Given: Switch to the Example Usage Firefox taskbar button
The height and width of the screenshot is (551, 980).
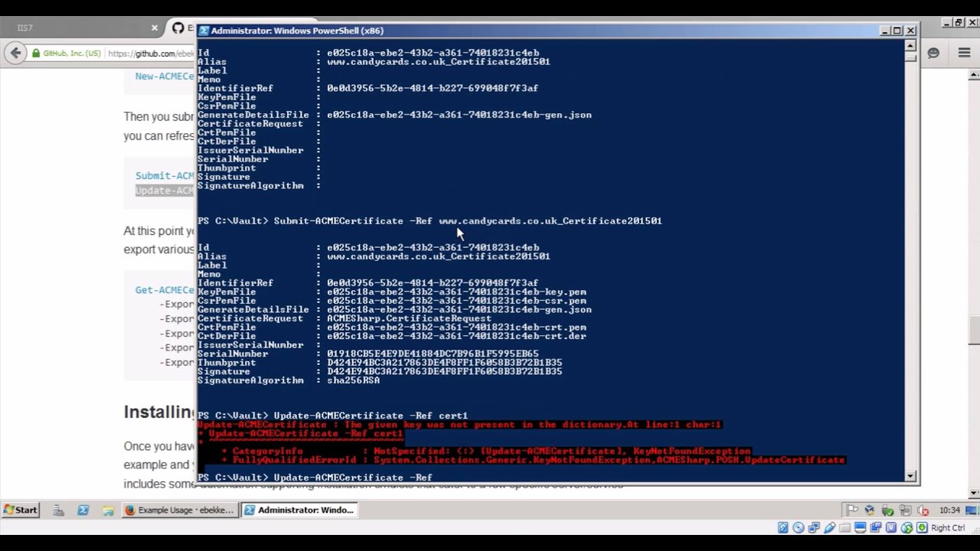Looking at the screenshot, I should (179, 510).
